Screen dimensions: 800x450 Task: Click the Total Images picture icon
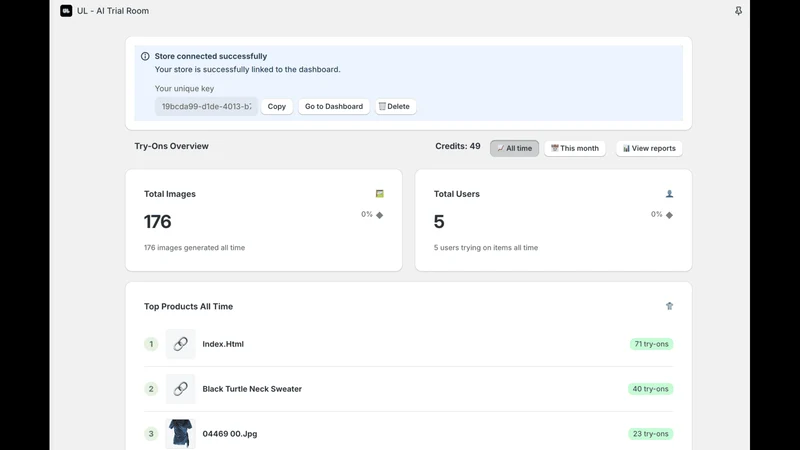tap(380, 194)
